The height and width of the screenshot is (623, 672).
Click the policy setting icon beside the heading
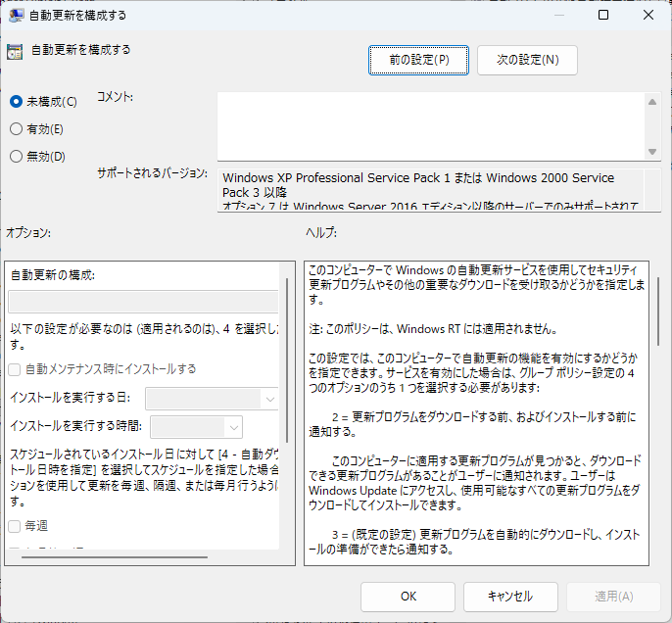tap(15, 52)
